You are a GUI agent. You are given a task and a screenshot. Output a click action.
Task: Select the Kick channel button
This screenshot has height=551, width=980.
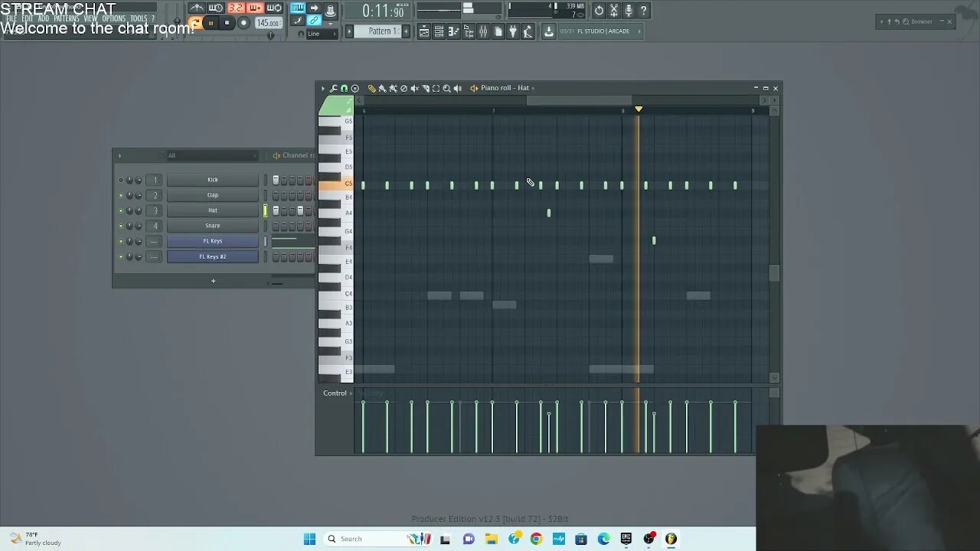click(x=213, y=180)
